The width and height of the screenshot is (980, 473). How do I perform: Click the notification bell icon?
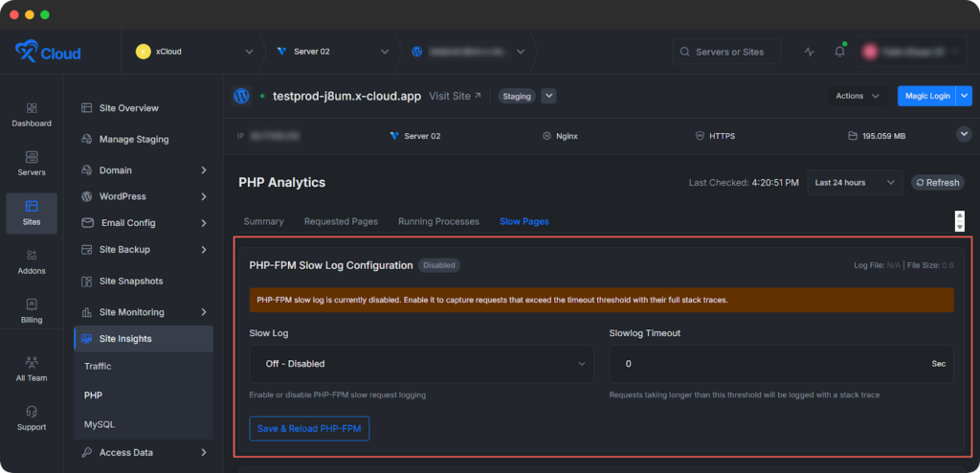click(839, 52)
